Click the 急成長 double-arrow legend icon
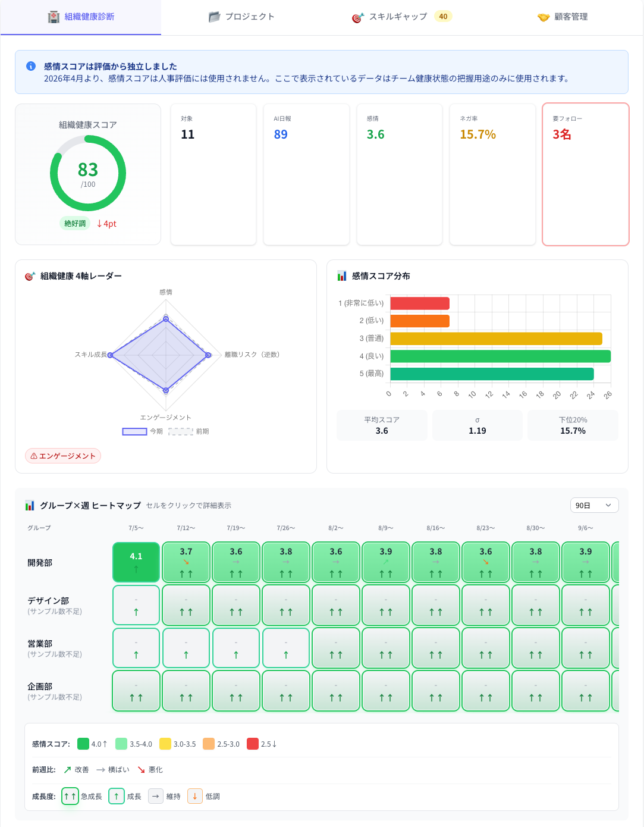This screenshot has width=644, height=827. pyautogui.click(x=70, y=796)
